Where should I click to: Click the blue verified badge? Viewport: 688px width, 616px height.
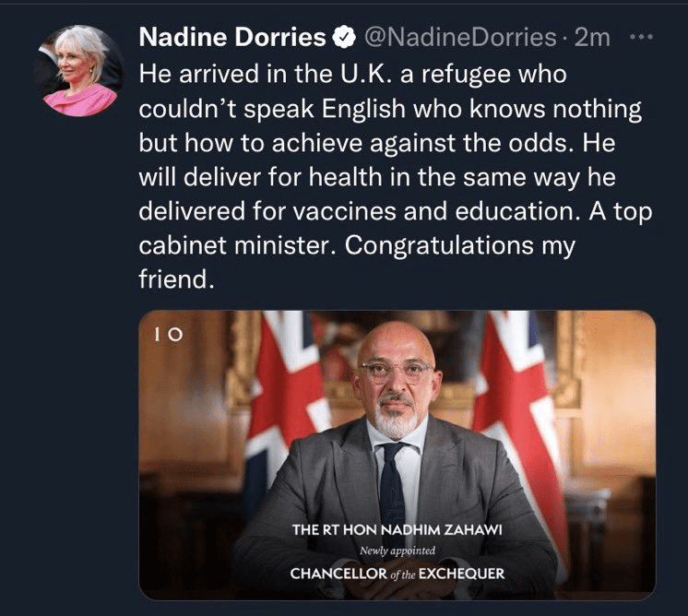[343, 38]
